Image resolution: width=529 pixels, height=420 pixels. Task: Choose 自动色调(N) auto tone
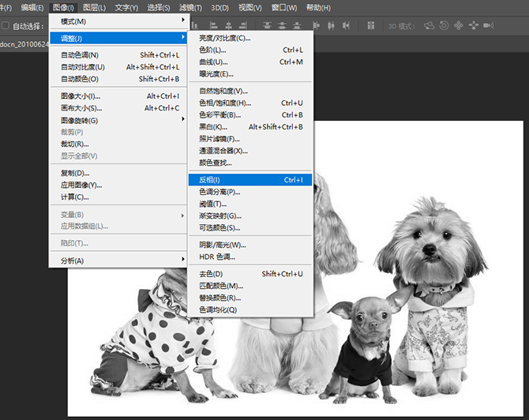click(x=118, y=55)
